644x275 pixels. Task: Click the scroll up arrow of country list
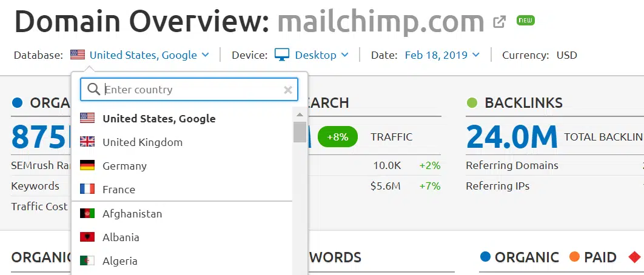click(300, 114)
